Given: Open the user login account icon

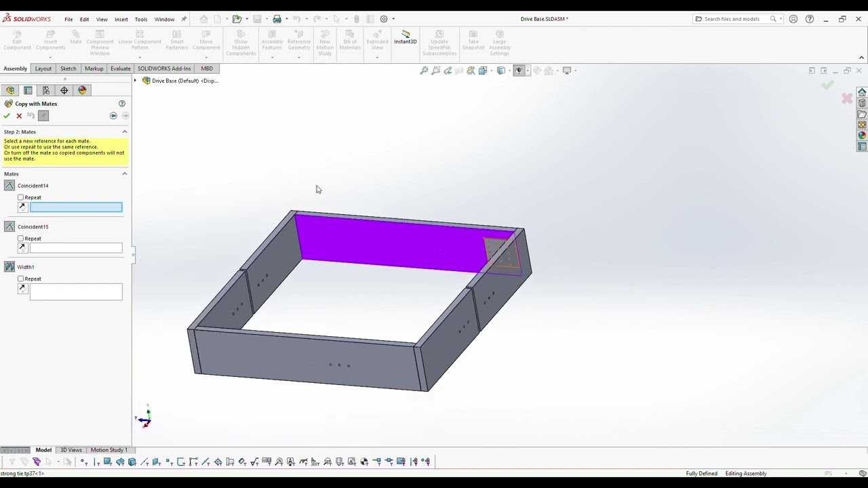Looking at the screenshot, I should coord(793,19).
